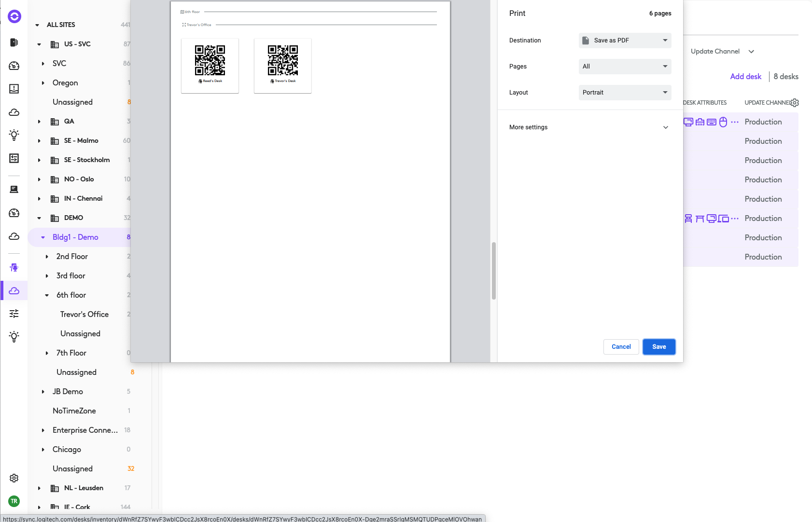Viewport: 812px width, 522px height.
Task: Click the keyboard attribute icon on first desk
Action: (x=711, y=122)
